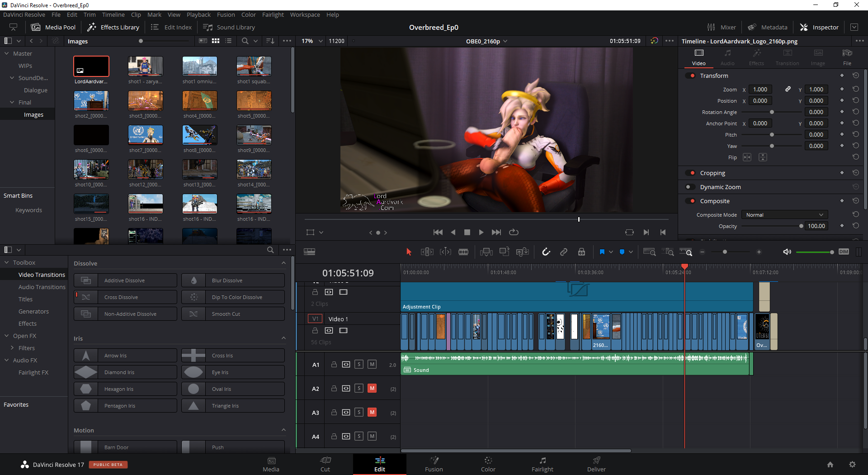Toggle zoom X and Y link
This screenshot has height=475, width=868.
pyautogui.click(x=788, y=89)
